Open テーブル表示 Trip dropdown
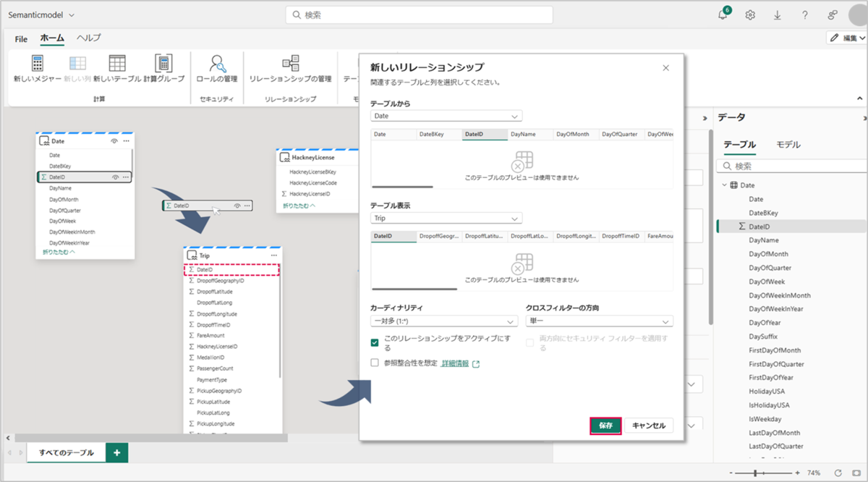Image resolution: width=868 pixels, height=482 pixels. click(446, 218)
